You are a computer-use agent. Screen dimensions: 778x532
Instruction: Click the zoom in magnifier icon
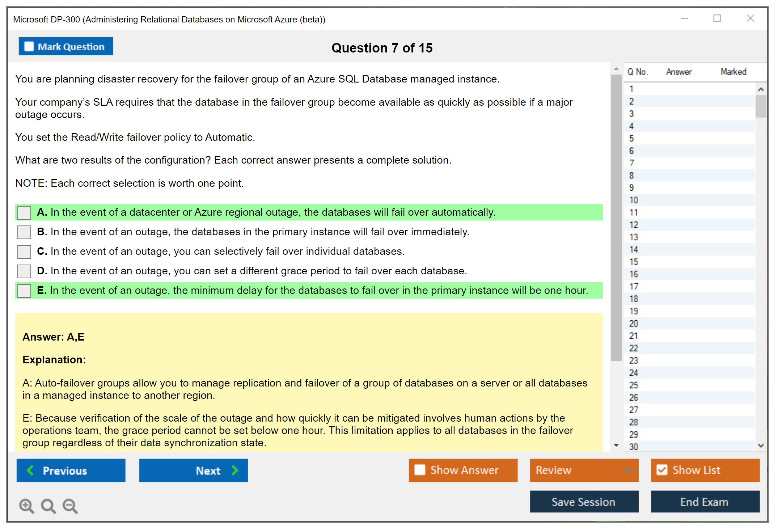[26, 506]
